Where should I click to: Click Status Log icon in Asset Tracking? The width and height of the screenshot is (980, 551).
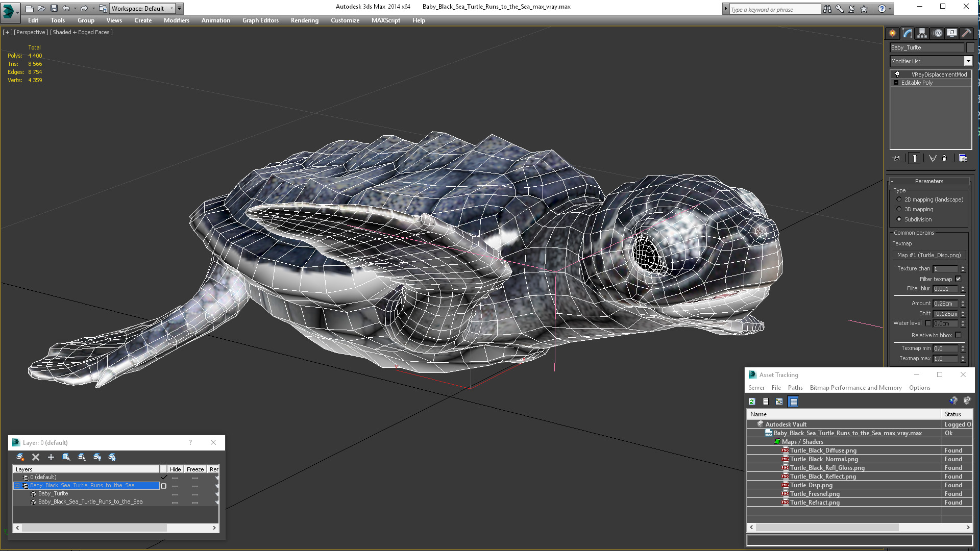pyautogui.click(x=766, y=402)
